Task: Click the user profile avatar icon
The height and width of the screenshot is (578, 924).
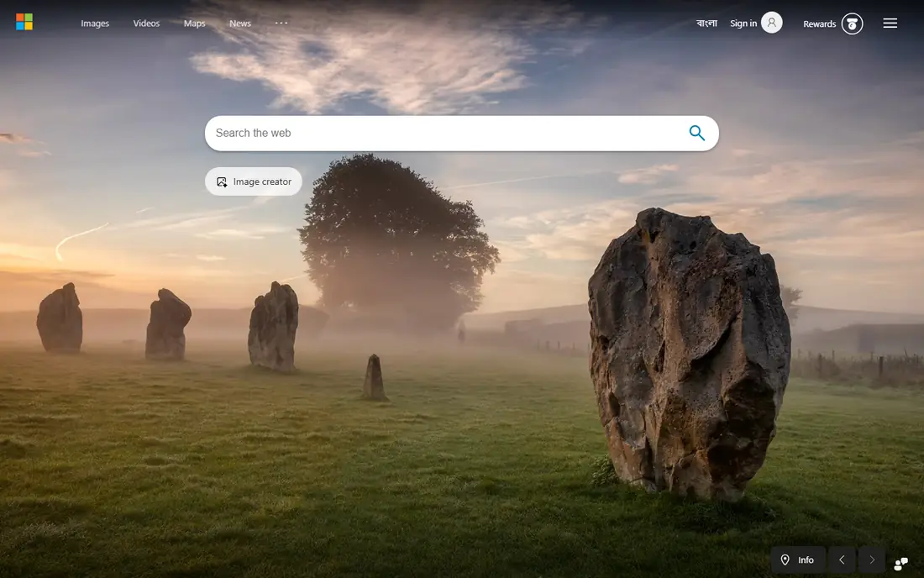Action: (771, 23)
